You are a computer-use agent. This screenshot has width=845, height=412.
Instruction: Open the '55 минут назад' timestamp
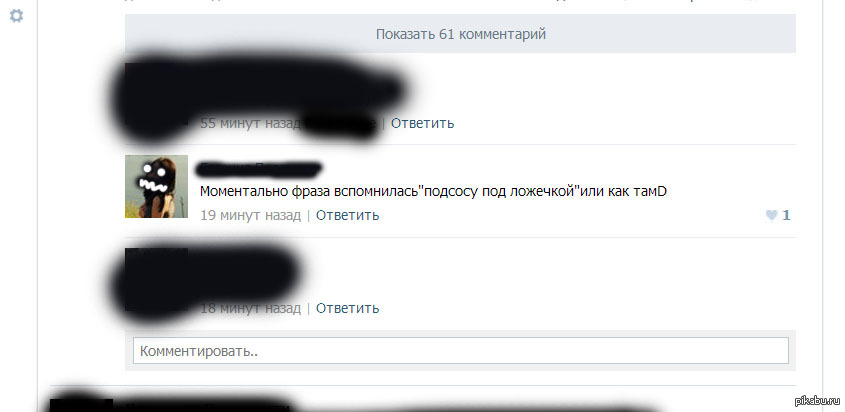(x=251, y=123)
